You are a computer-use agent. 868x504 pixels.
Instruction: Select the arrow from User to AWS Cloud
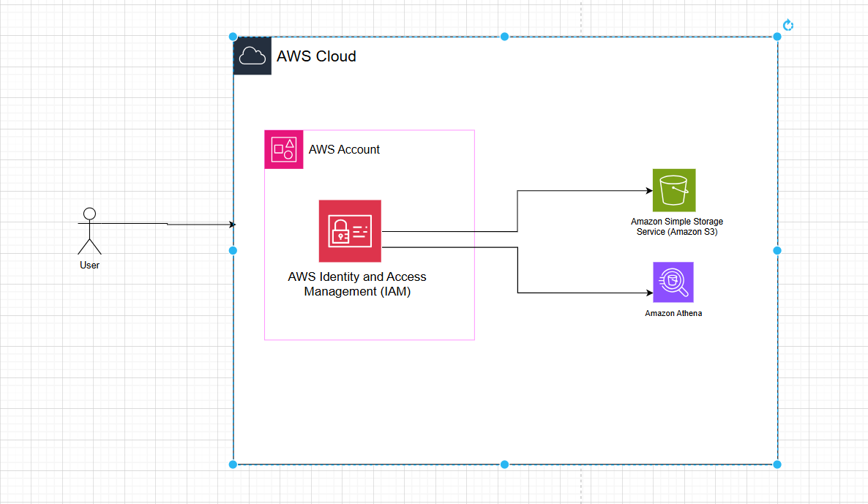click(x=166, y=224)
